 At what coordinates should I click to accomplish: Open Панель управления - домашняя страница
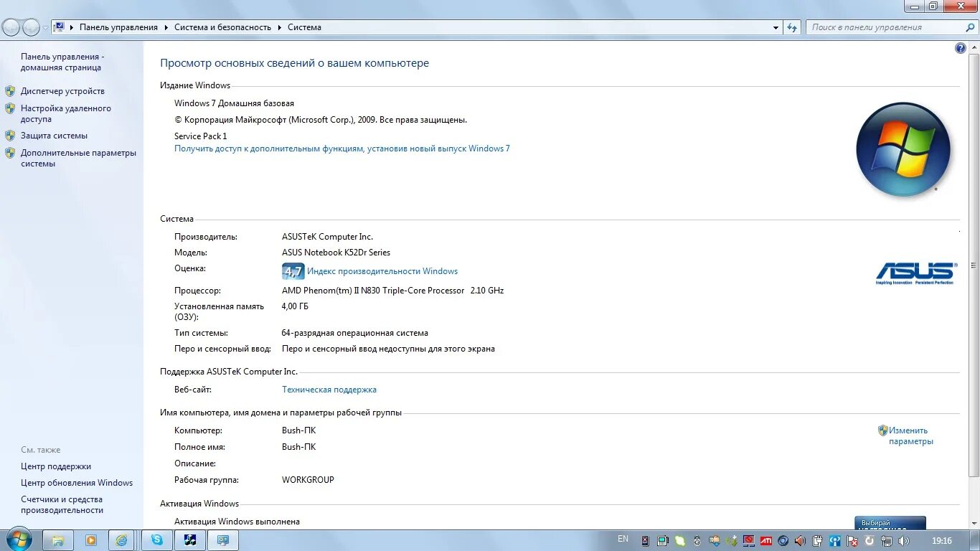pyautogui.click(x=62, y=62)
